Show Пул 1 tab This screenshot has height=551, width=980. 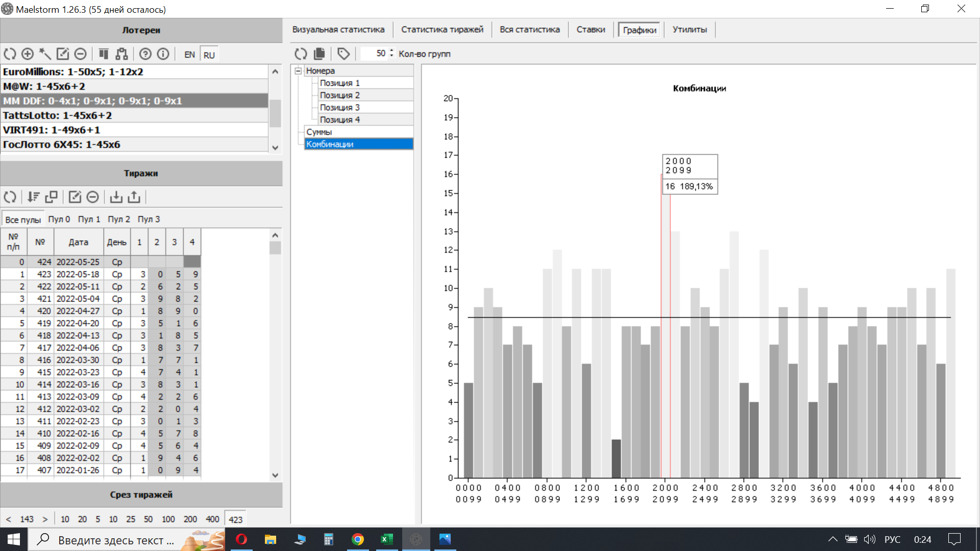click(89, 219)
